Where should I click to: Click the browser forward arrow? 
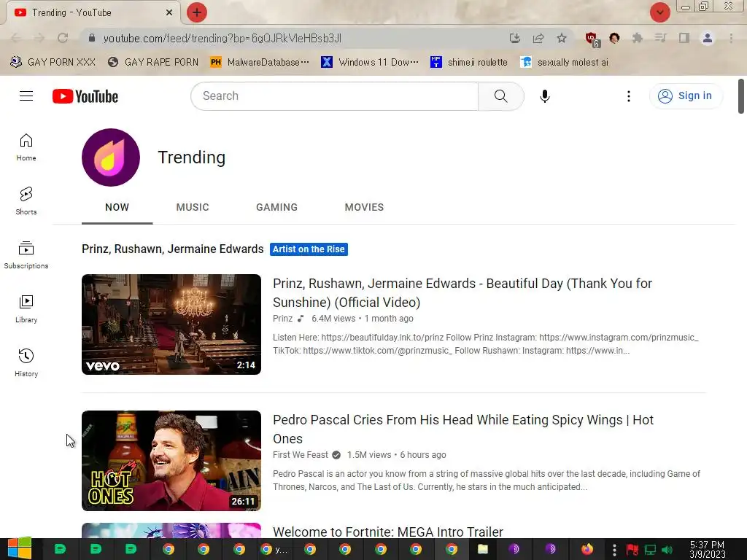[x=39, y=38]
